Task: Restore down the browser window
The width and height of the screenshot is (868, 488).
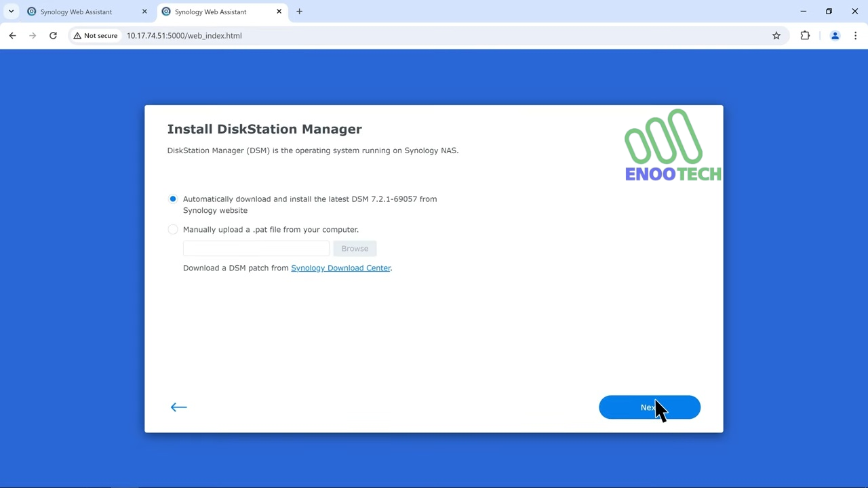Action: 829,11
